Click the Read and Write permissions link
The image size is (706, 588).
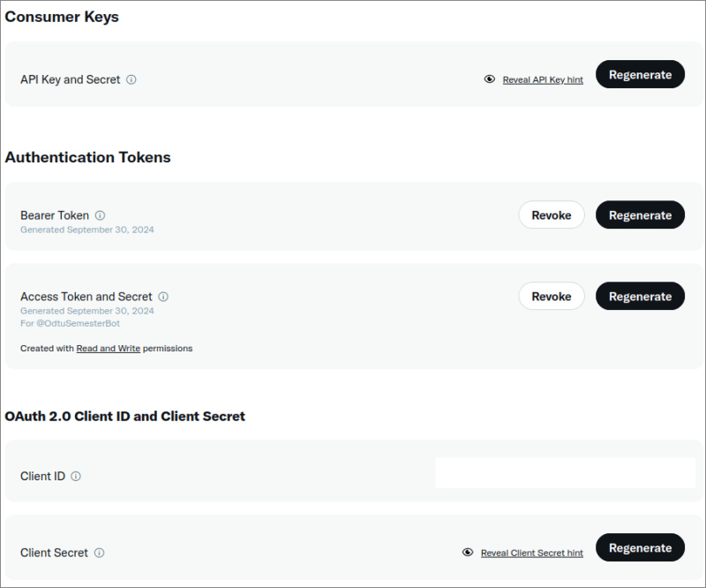(108, 348)
